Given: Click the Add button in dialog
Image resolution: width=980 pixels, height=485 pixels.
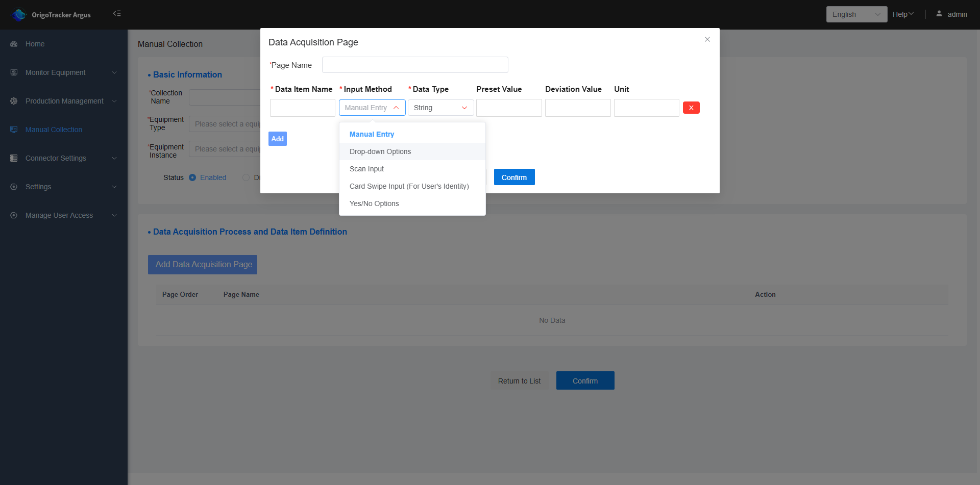Looking at the screenshot, I should 278,139.
